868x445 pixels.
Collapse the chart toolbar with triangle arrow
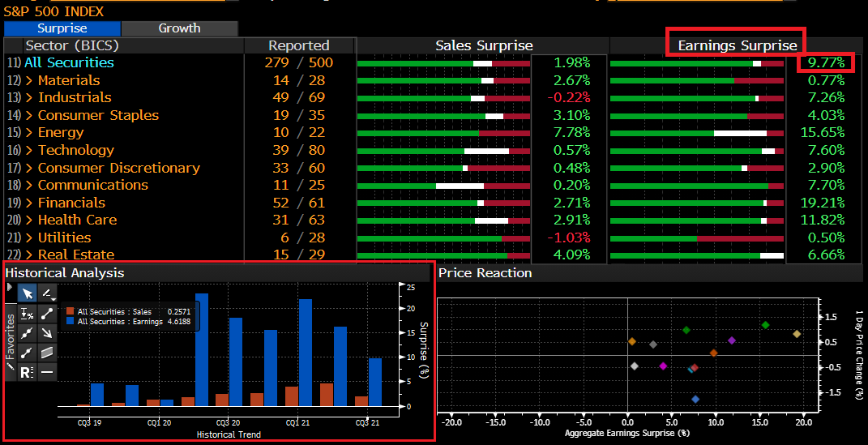(10, 288)
